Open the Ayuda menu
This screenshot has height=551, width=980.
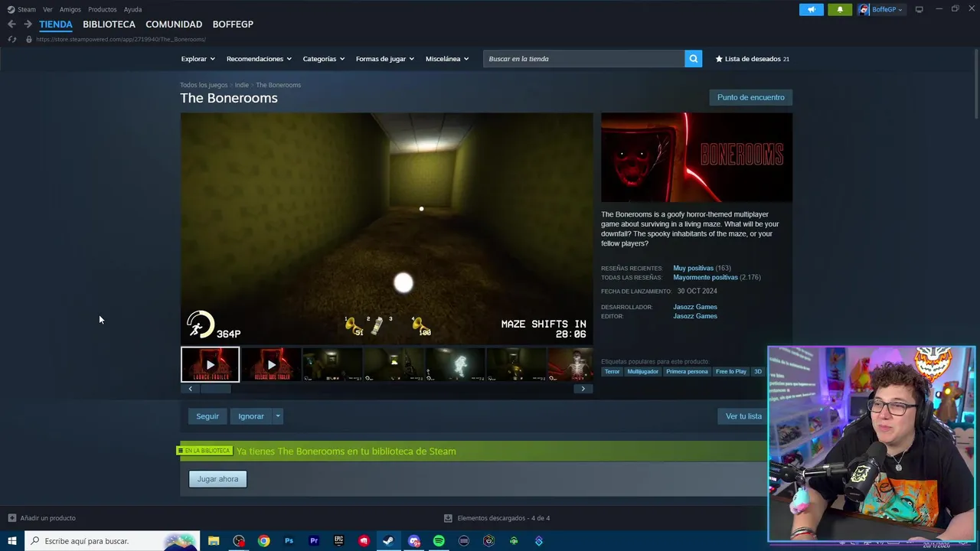pos(132,9)
